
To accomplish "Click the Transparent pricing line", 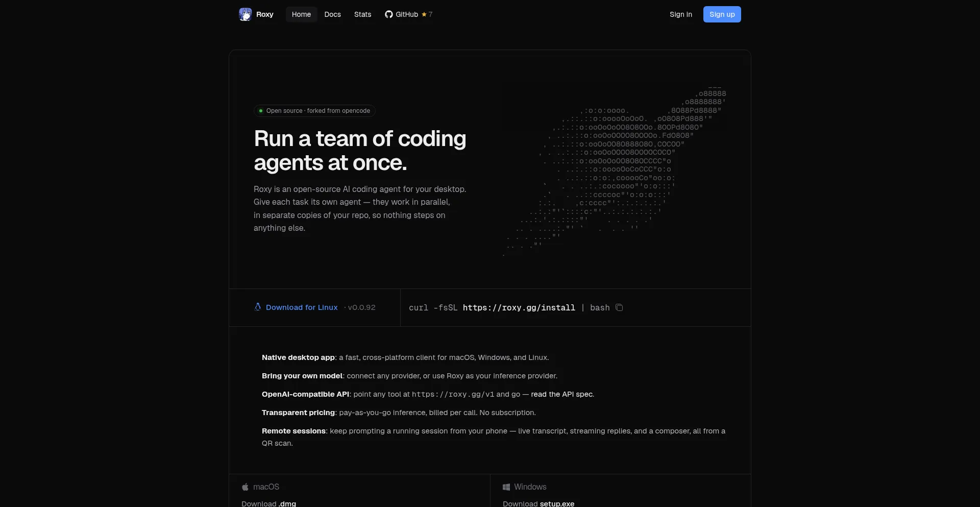I will [399, 413].
